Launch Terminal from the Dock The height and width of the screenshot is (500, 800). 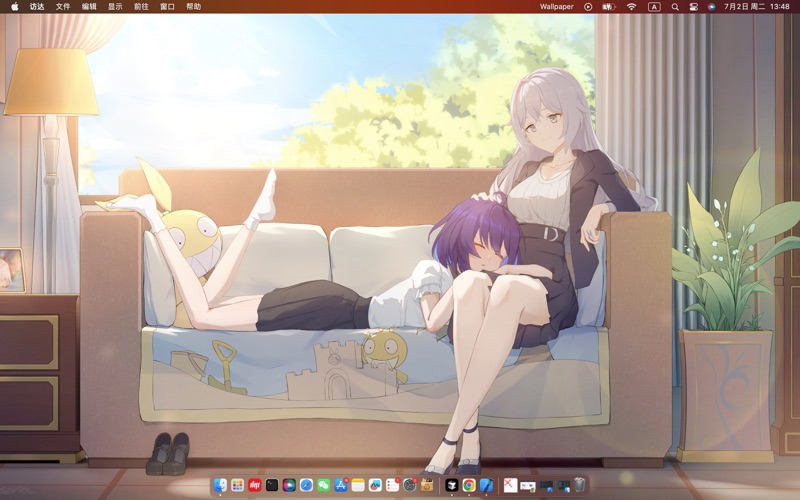[x=272, y=484]
